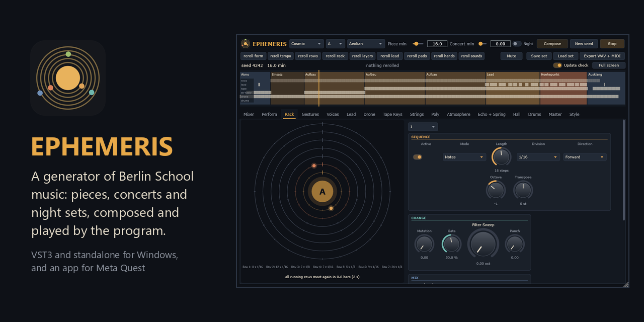This screenshot has height=322, width=644.
Task: Click the central A sun in the orbit display
Action: click(x=323, y=192)
